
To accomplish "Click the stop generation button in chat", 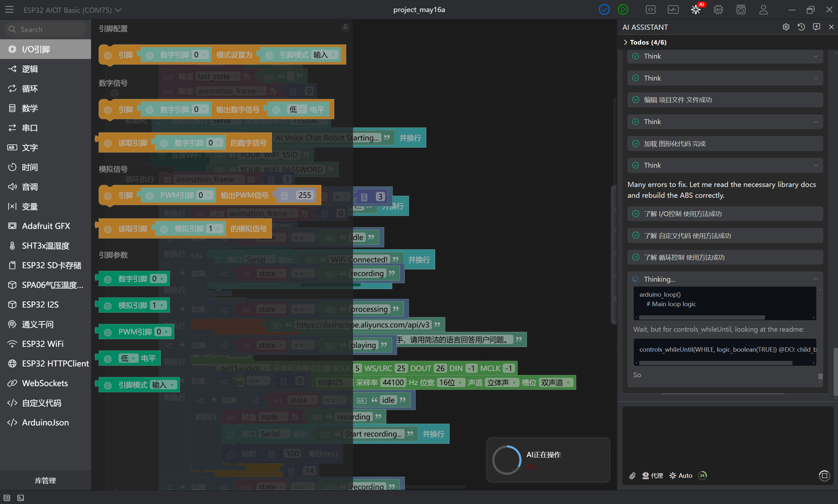I will 825,476.
